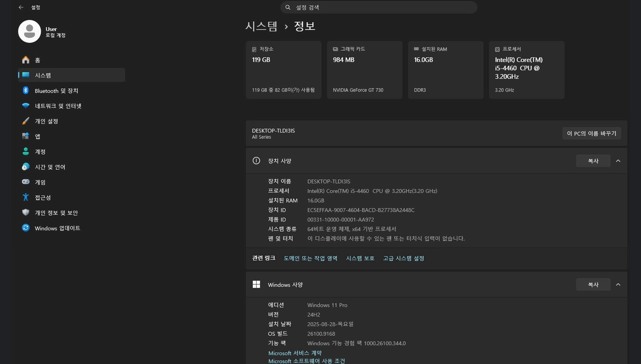Click 시스템 in the breadcrumb

[x=261, y=26]
